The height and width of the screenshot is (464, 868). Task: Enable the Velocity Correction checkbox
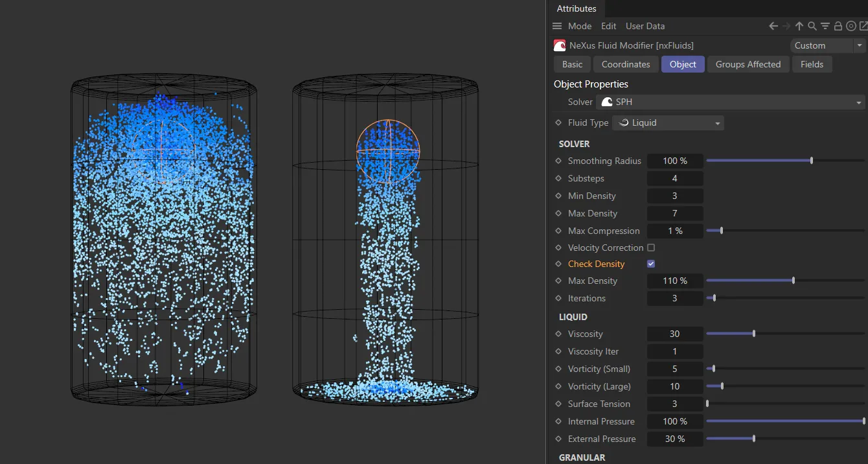[650, 248]
